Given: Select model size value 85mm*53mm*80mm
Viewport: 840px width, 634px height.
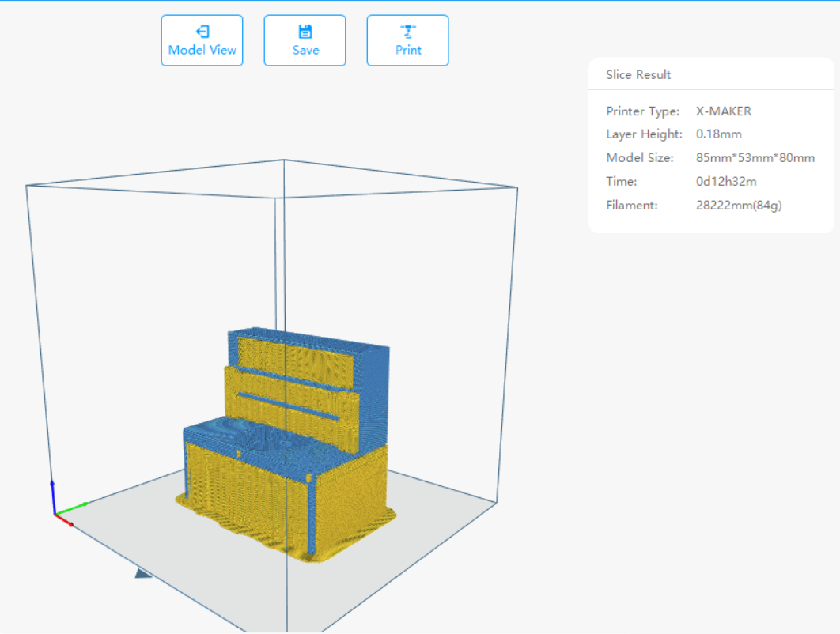Looking at the screenshot, I should click(x=755, y=158).
